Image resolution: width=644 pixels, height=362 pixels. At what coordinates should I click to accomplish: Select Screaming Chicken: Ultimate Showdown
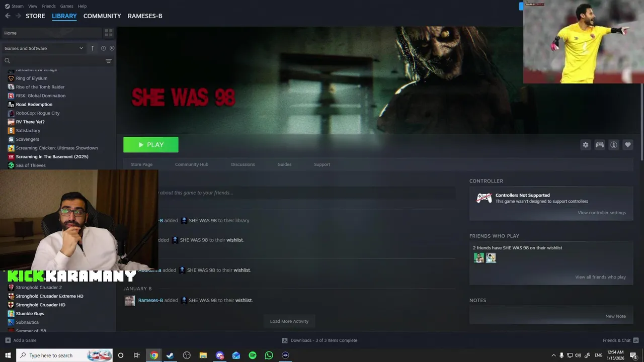(x=58, y=148)
